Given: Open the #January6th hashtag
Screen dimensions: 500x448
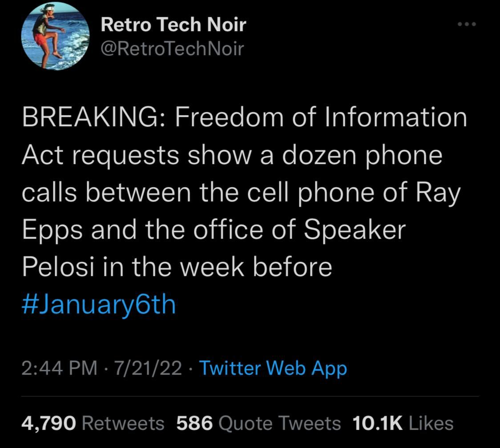Looking at the screenshot, I should coord(99,304).
